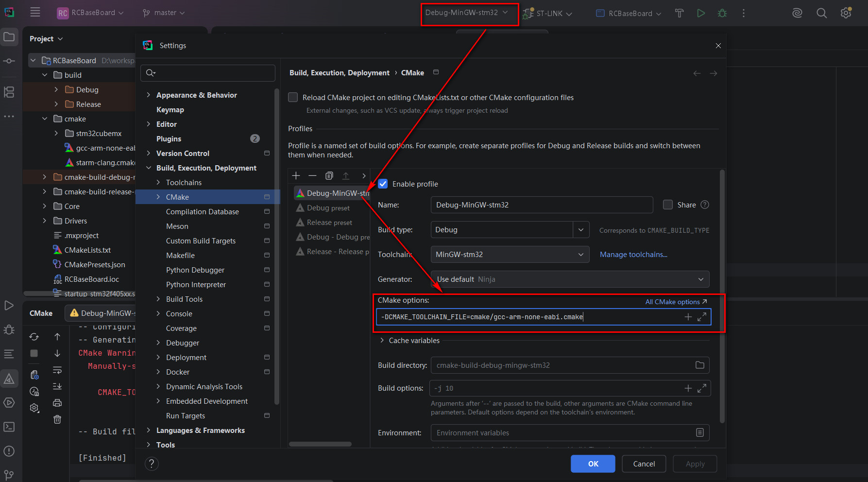The height and width of the screenshot is (482, 868).
Task: Click the profile details vertical scrollbar
Action: click(722, 296)
